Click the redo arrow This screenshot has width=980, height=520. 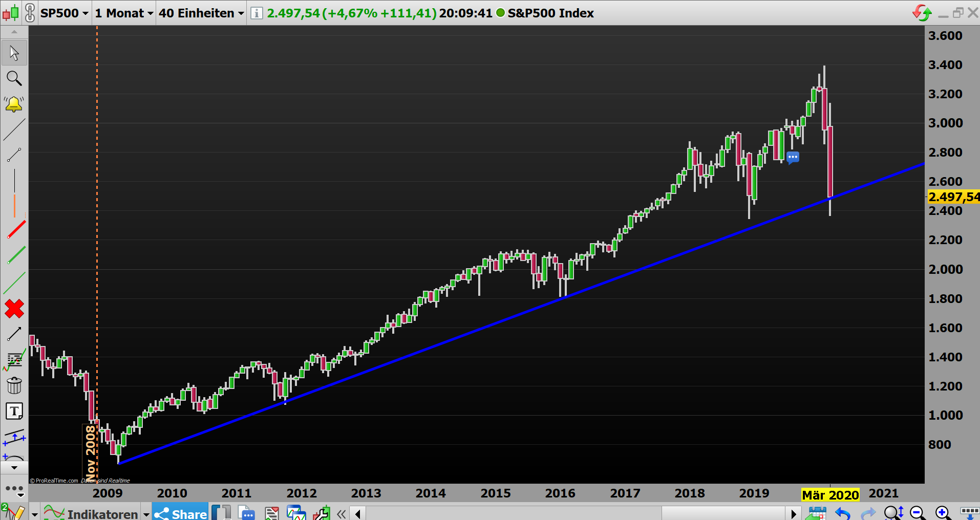pyautogui.click(x=868, y=513)
